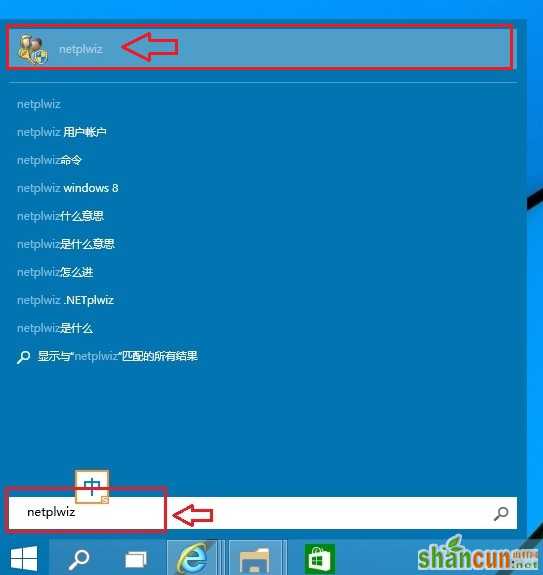Open File Explorer from taskbar
Viewport: 543px width, 575px height.
pyautogui.click(x=254, y=559)
